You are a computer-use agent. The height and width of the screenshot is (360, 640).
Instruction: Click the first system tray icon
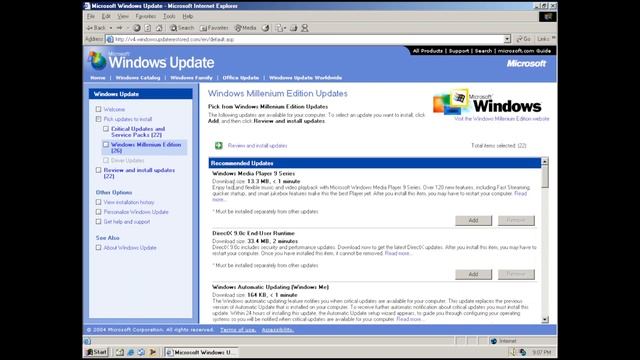click(513, 352)
